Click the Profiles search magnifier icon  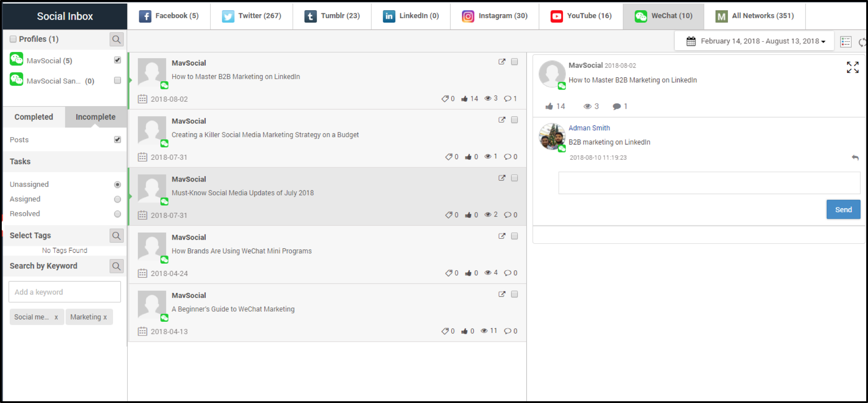[116, 40]
